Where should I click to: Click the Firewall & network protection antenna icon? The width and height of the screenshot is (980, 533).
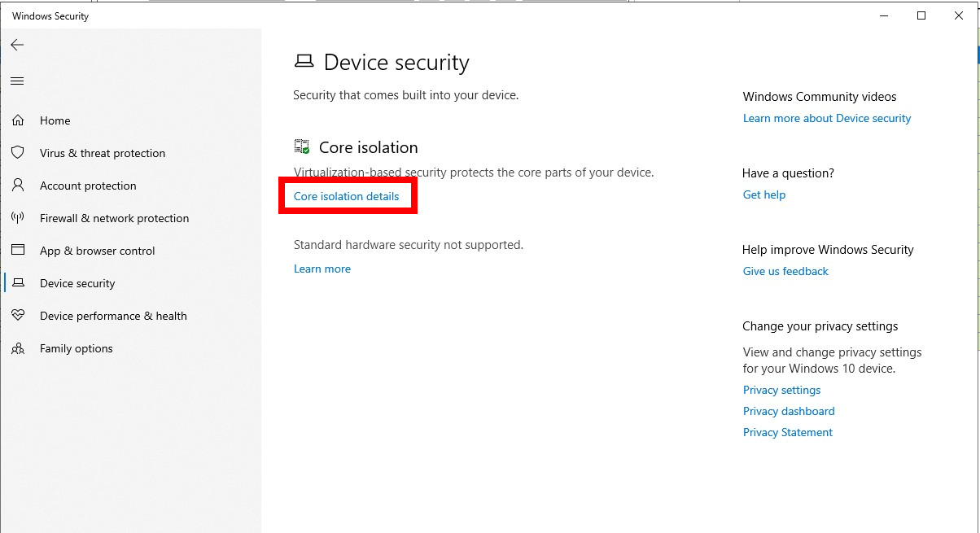click(x=18, y=218)
